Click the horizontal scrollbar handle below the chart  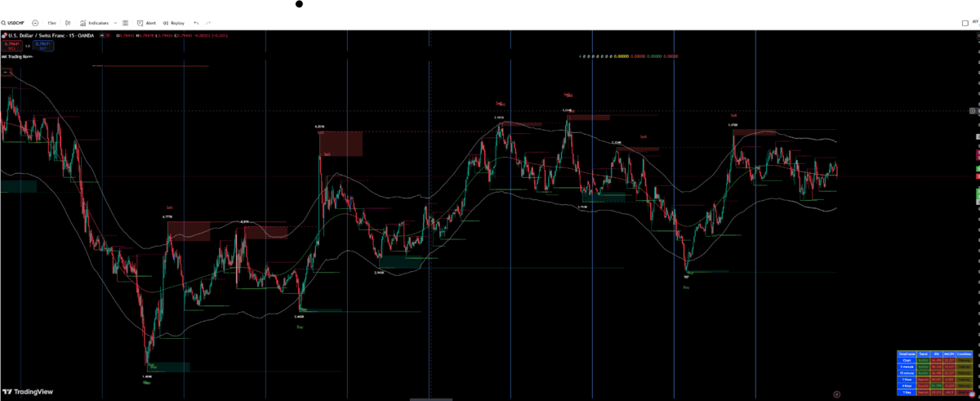(x=431, y=399)
